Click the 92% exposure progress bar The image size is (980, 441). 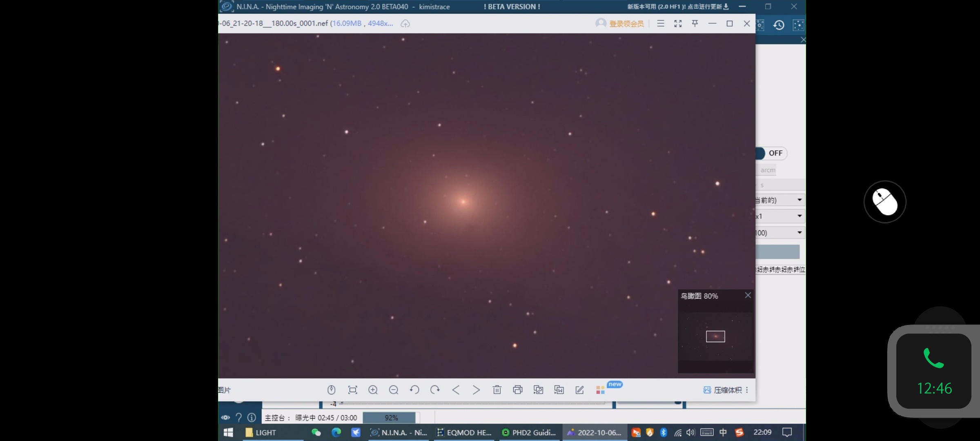(x=391, y=418)
